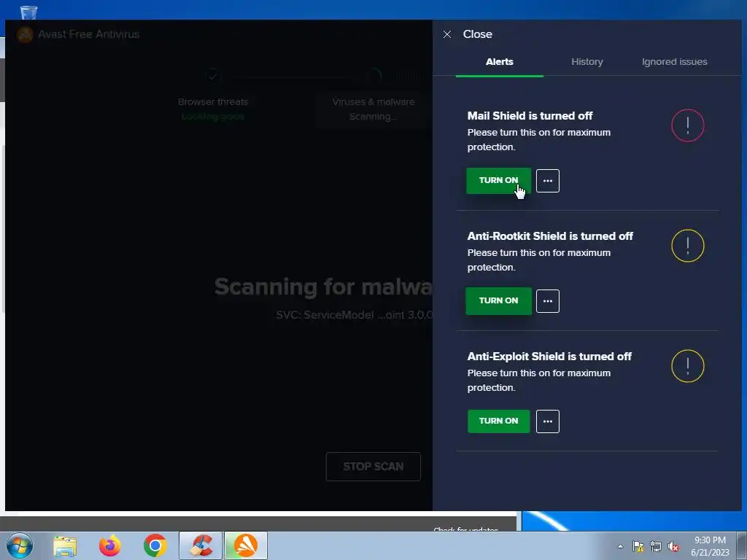Open the clock showing 9:30 PM
The height and width of the screenshot is (560, 747).
[710, 546]
